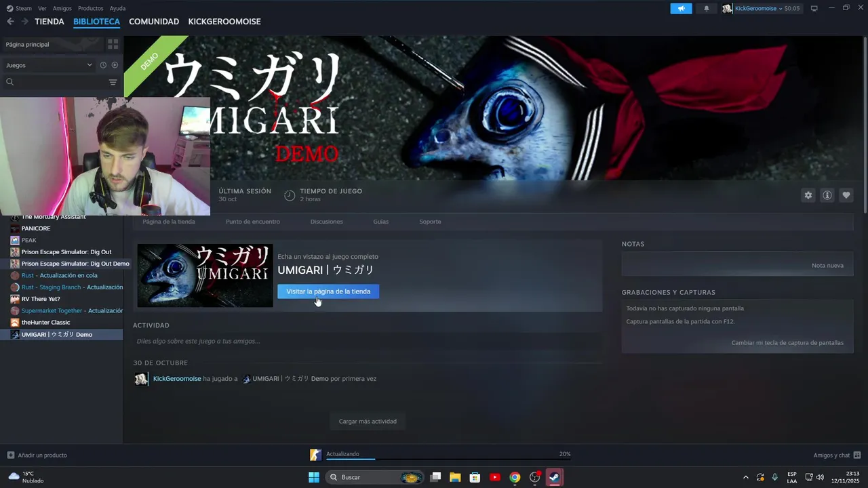Open the recent clock filter in library sidebar

click(103, 65)
